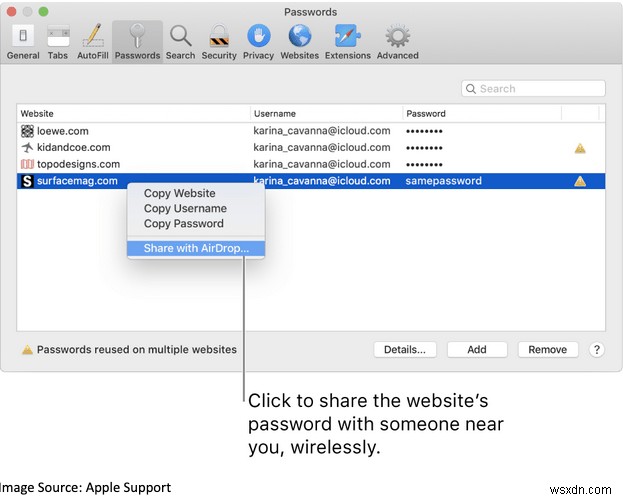This screenshot has width=623, height=500.
Task: Click warning triangle in kidandcoe.com row
Action: click(x=580, y=148)
